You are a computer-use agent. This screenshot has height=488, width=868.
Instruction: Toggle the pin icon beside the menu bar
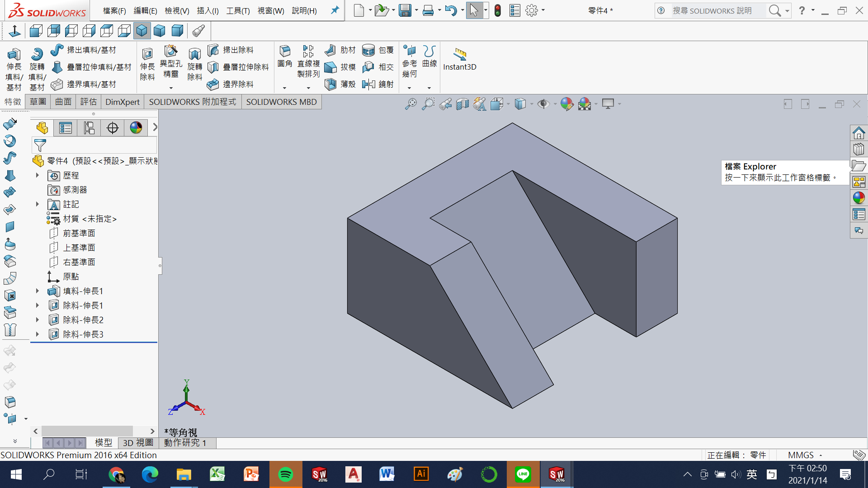pyautogui.click(x=335, y=10)
